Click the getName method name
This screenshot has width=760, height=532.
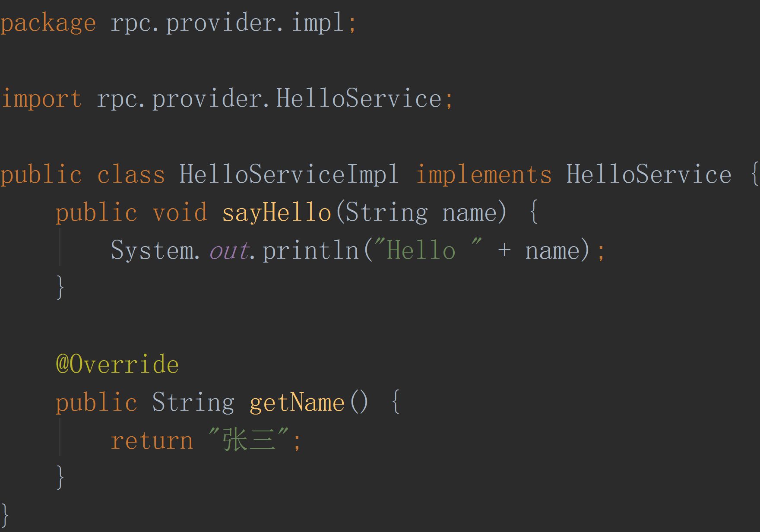(297, 403)
